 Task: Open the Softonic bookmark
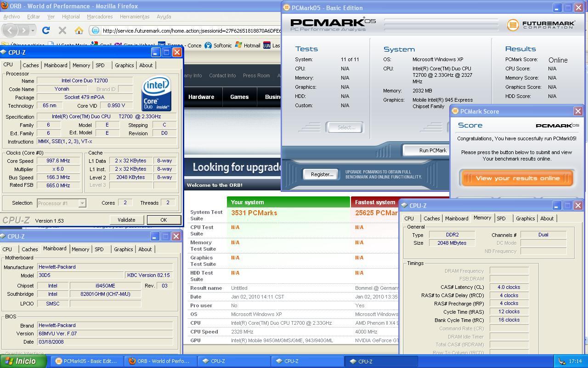point(218,45)
